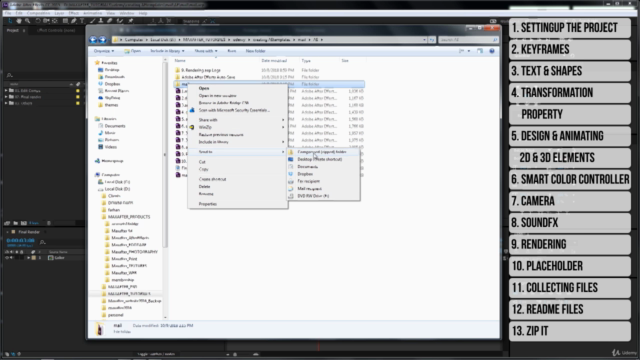Select the Pen tool
The image size is (640, 360).
(73, 21)
